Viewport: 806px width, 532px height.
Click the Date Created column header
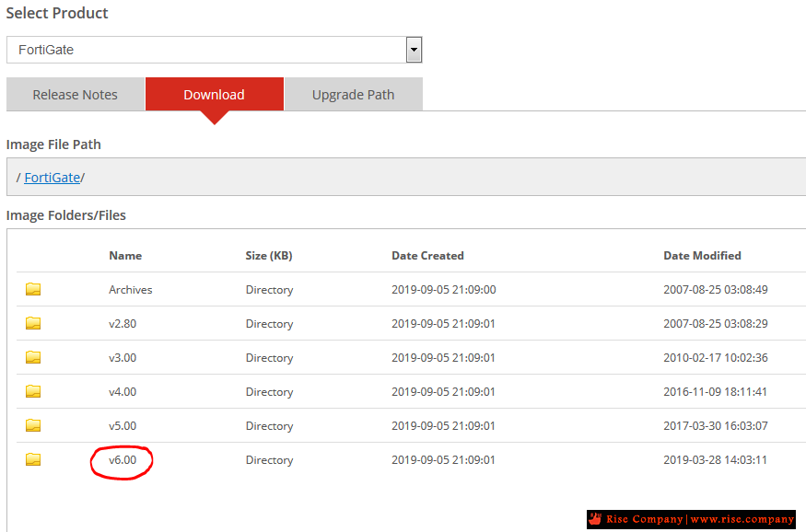pyautogui.click(x=427, y=256)
